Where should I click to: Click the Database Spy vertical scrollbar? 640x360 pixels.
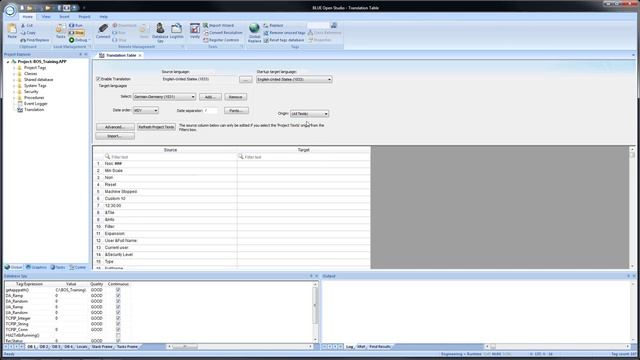[x=315, y=312]
